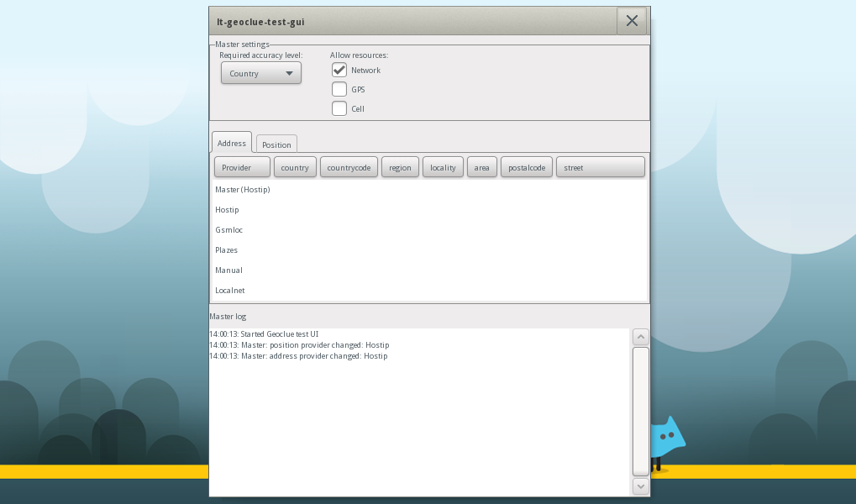Select the Gsmloc provider row
The width and height of the screenshot is (856, 504).
[429, 230]
